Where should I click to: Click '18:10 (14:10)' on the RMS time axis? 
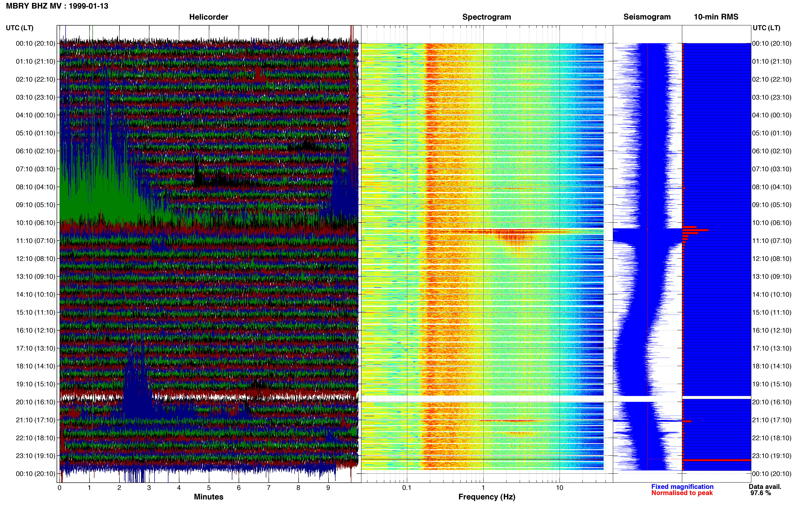(772, 366)
